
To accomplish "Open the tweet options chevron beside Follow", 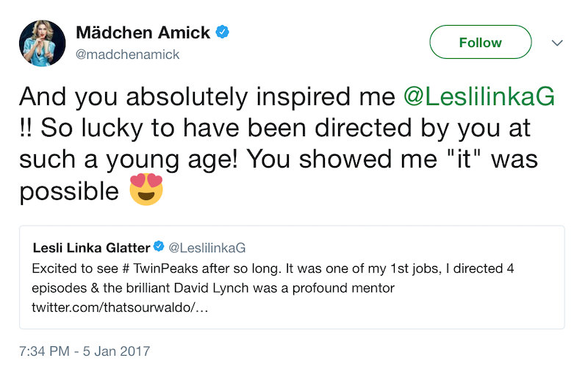I will pos(556,43).
